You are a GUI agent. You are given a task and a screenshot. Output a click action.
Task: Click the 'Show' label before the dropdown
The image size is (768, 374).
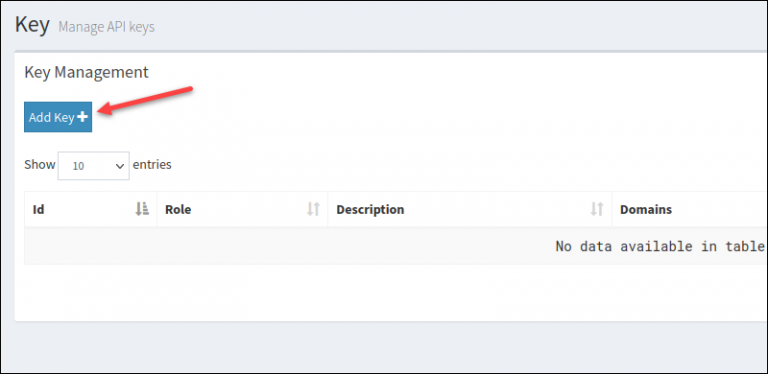(40, 165)
